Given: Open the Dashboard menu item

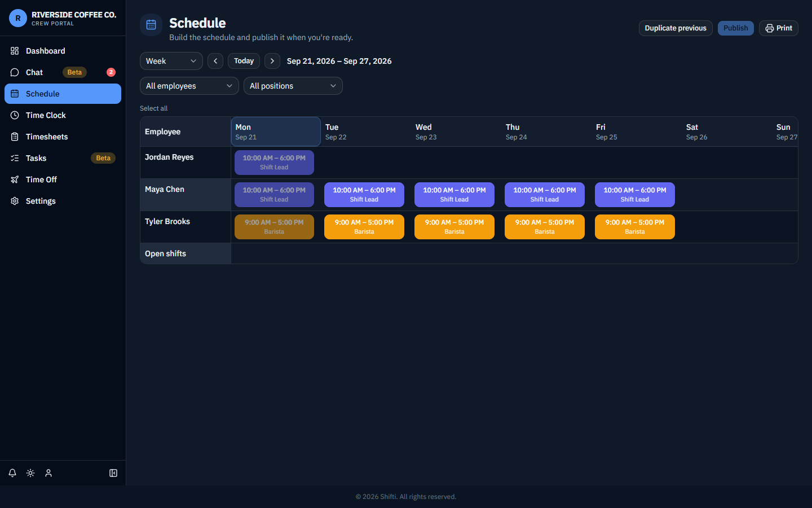Looking at the screenshot, I should (63, 51).
